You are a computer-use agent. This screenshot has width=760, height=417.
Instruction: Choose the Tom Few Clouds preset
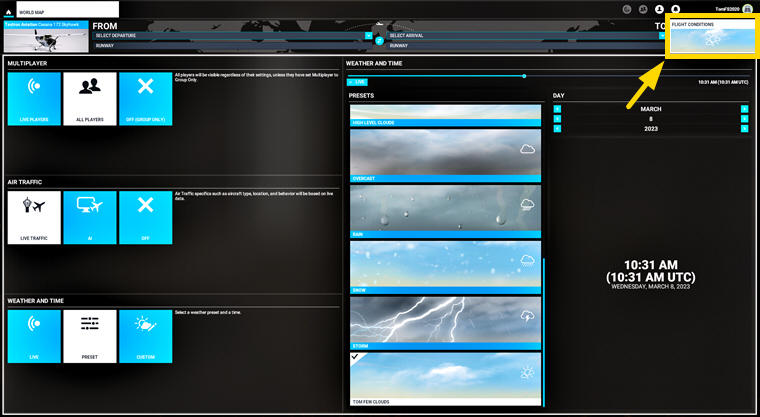click(x=445, y=379)
